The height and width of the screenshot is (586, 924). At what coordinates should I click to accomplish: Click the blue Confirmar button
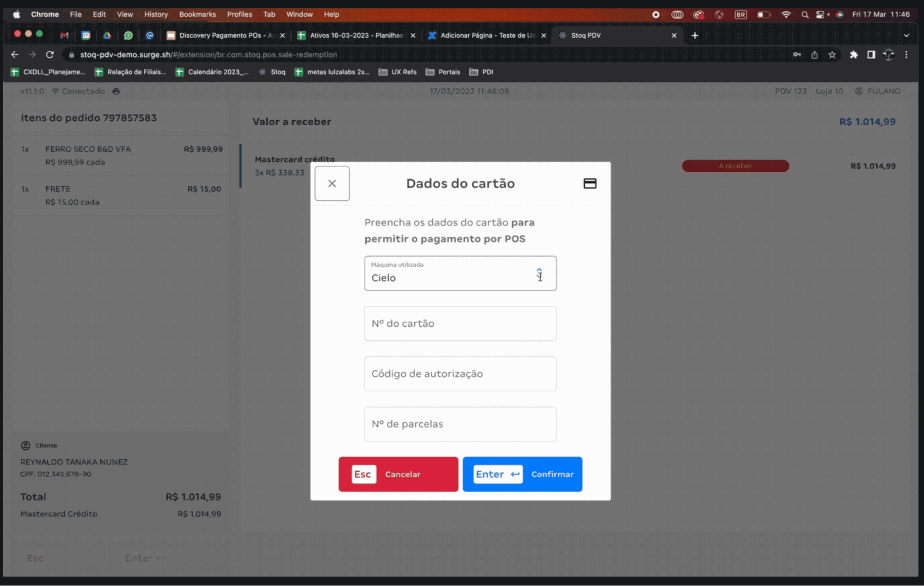click(522, 474)
